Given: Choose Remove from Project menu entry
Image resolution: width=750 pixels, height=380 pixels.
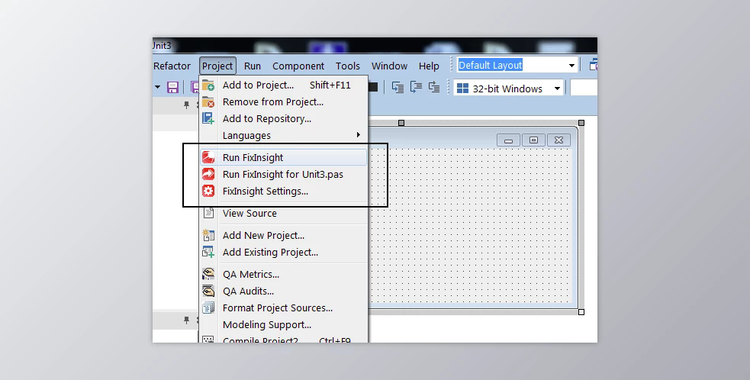Looking at the screenshot, I should tap(284, 102).
